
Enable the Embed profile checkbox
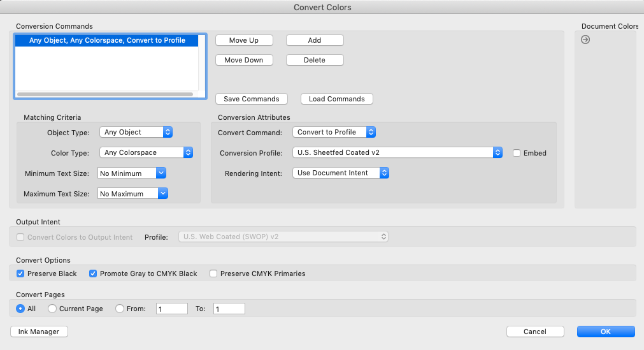pos(517,153)
